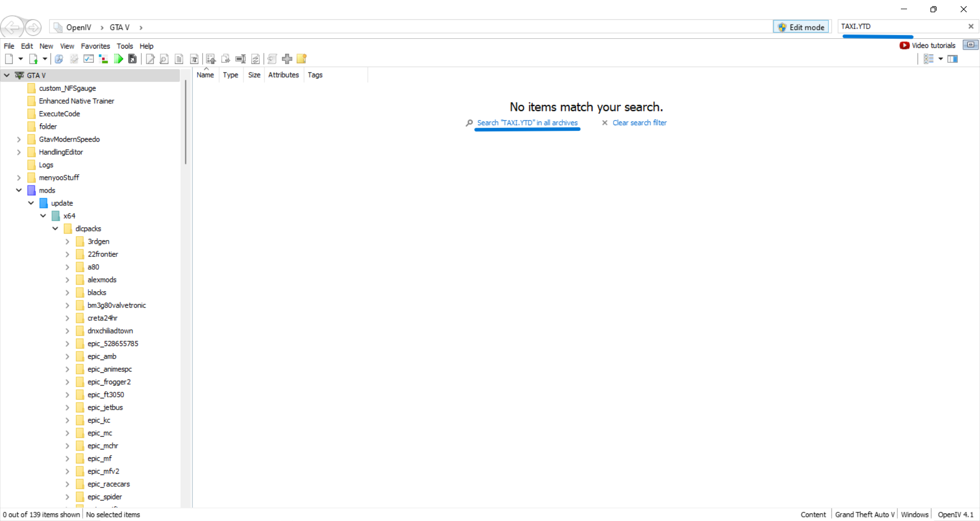Click the copy-to arrow document toolbar icon
Viewport: 980px width, 521px height.
226,59
